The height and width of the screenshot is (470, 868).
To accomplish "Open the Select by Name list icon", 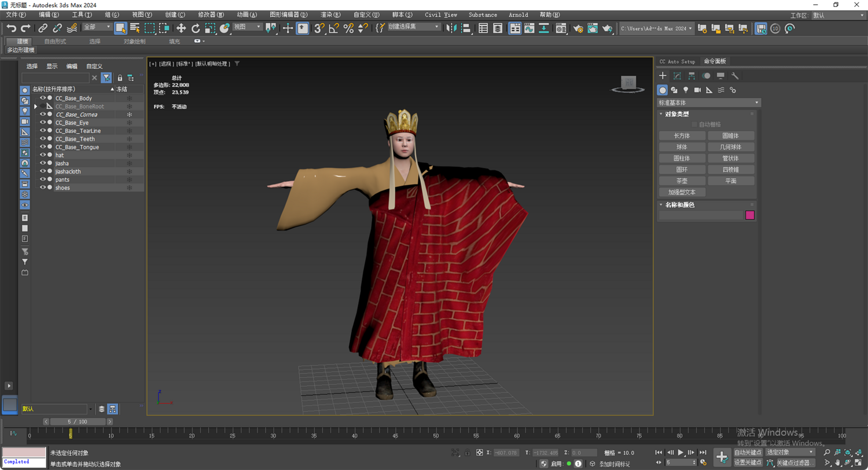I will click(135, 28).
